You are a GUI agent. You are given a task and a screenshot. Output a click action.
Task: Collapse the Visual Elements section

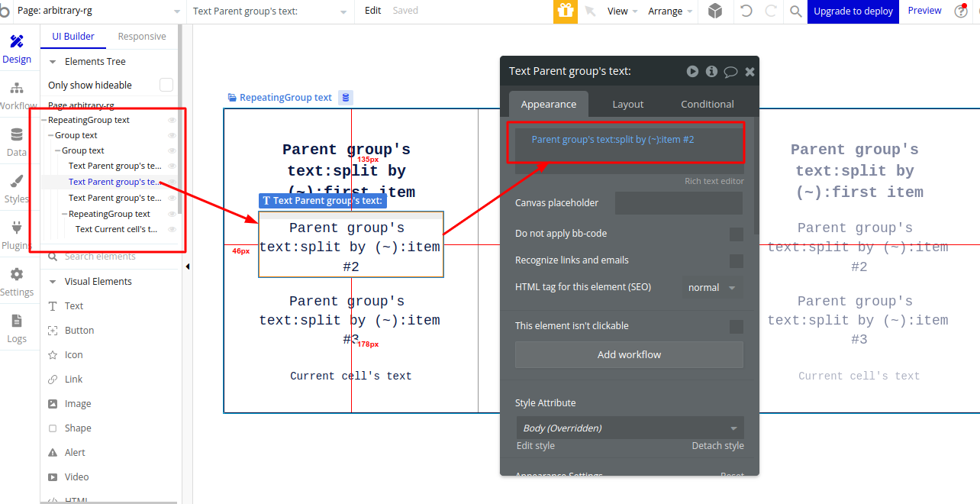[53, 282]
